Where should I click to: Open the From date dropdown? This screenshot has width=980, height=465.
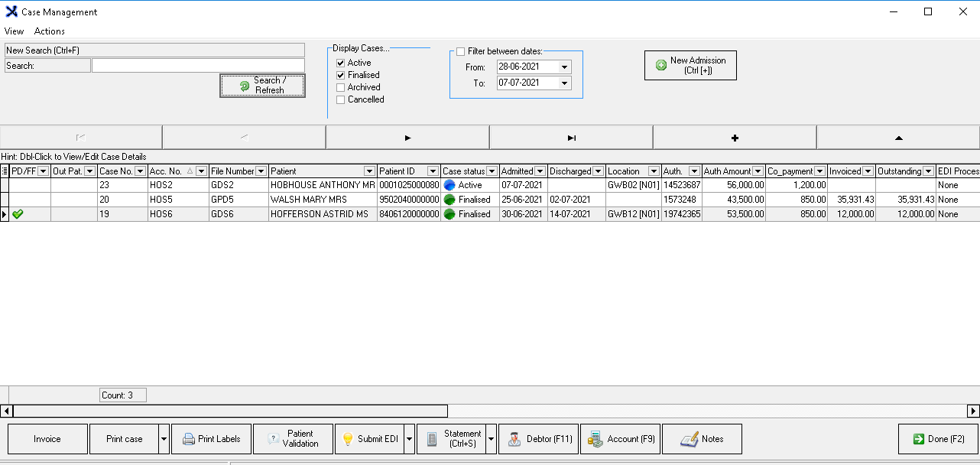coord(564,67)
